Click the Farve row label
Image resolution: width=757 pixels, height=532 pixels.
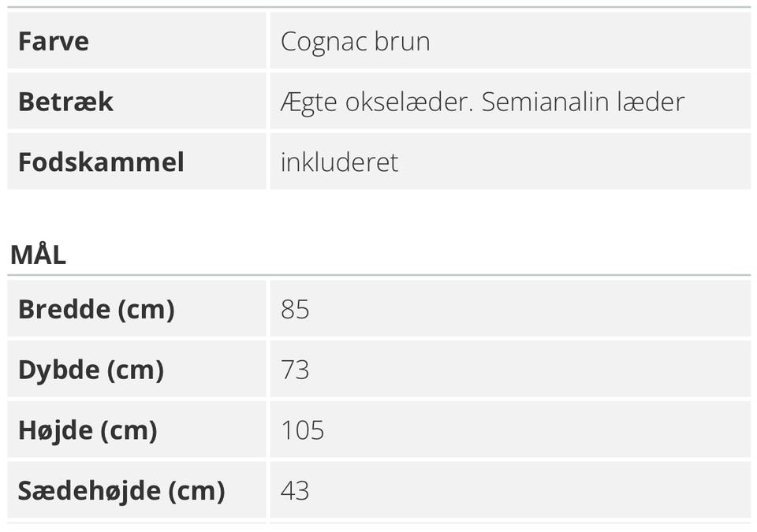pos(54,41)
